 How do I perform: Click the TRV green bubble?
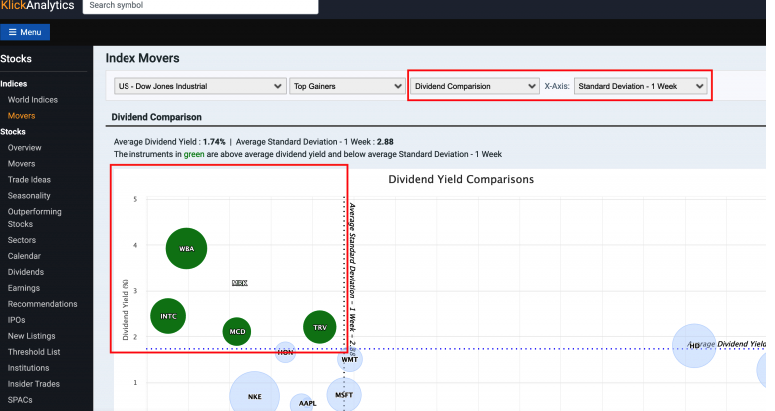pyautogui.click(x=320, y=327)
